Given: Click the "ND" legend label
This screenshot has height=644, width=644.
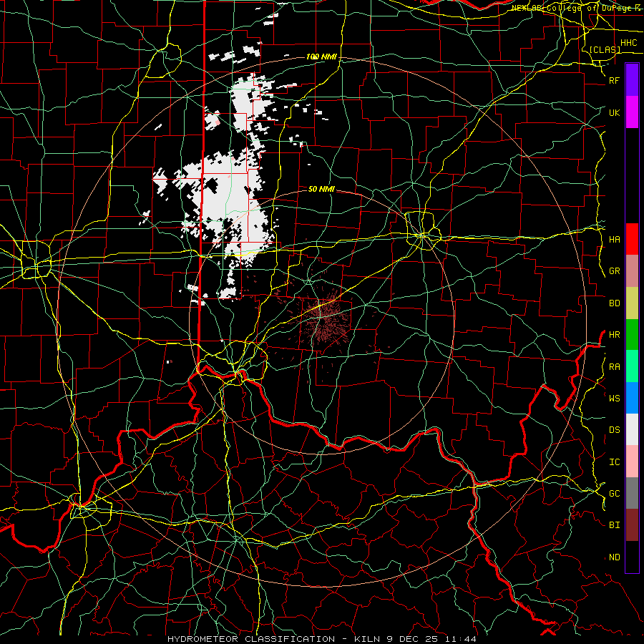Looking at the screenshot, I should coord(615,557).
